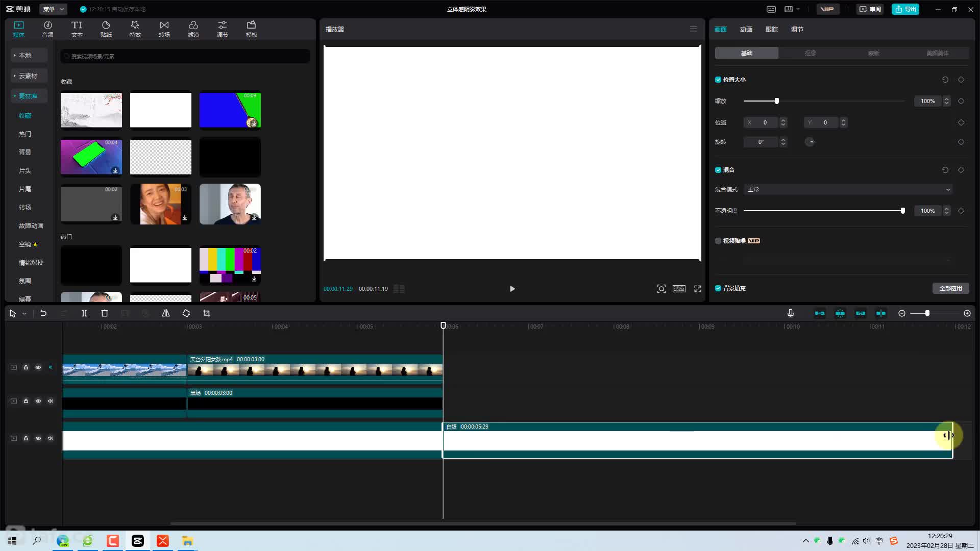
Task: Click the media search input field
Action: [185, 56]
